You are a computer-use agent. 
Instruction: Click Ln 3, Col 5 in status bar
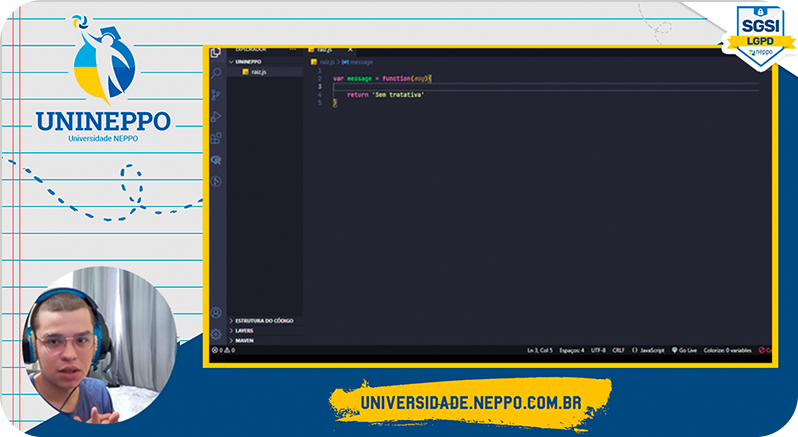pyautogui.click(x=539, y=351)
